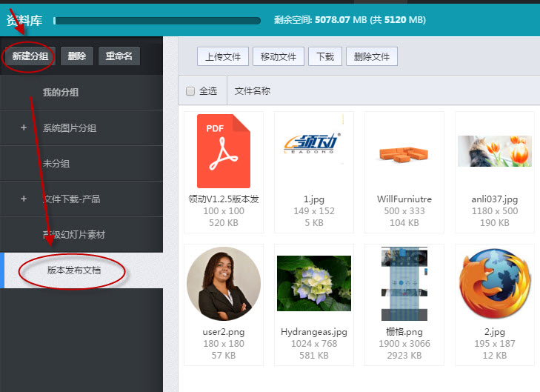Image resolution: width=540 pixels, height=392 pixels.
Task: Click the 文件名称 column header
Action: pyautogui.click(x=253, y=91)
